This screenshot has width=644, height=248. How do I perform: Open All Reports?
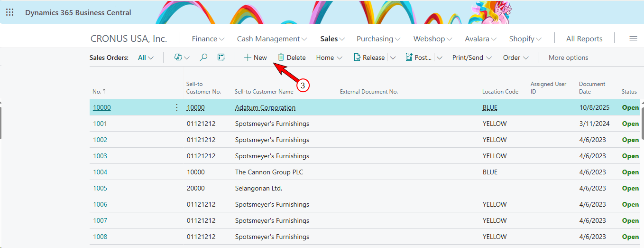[x=584, y=39]
